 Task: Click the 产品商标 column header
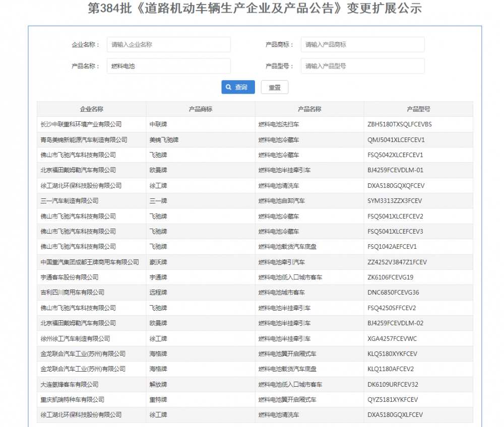pos(200,109)
